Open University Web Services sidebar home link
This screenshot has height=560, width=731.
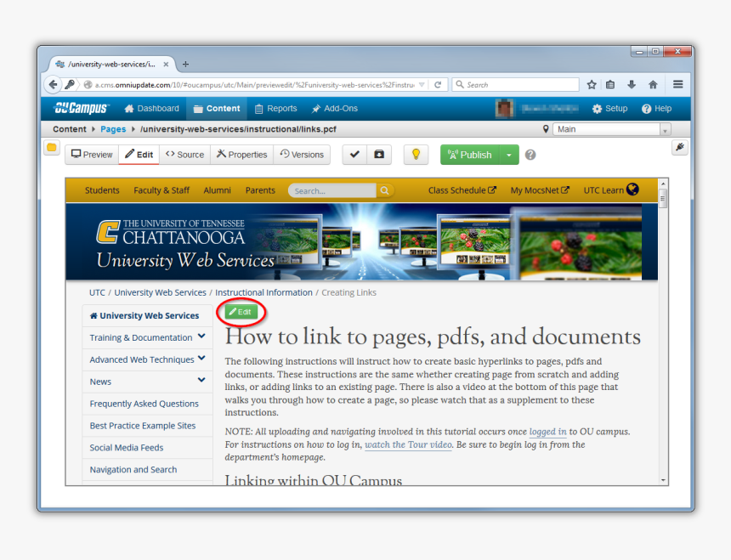(144, 315)
